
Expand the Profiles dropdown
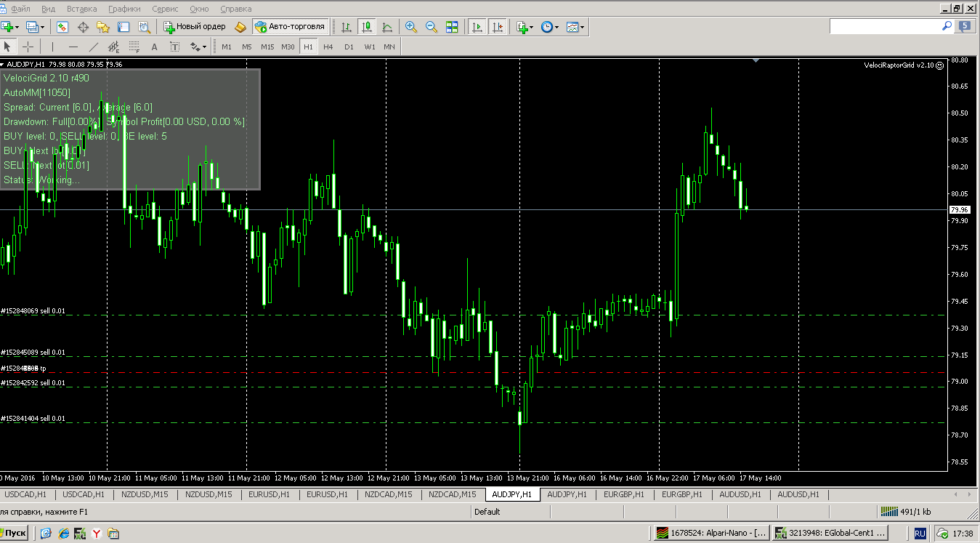tap(42, 27)
